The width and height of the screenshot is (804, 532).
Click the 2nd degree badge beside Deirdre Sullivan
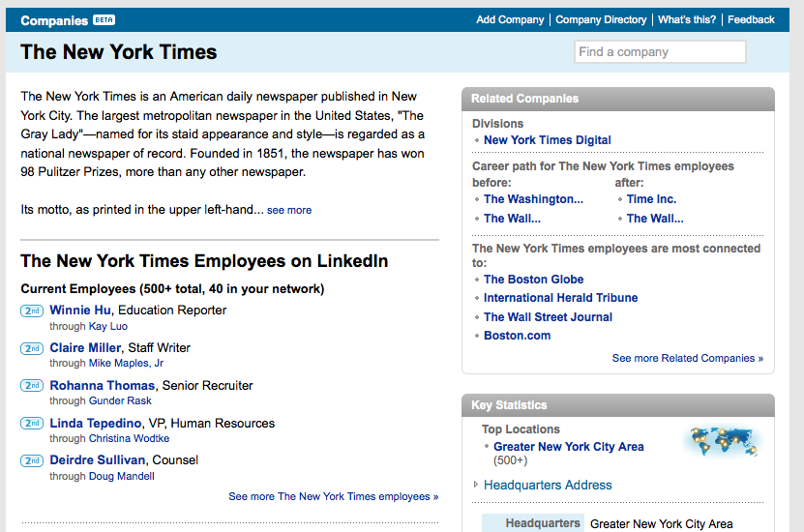32,460
